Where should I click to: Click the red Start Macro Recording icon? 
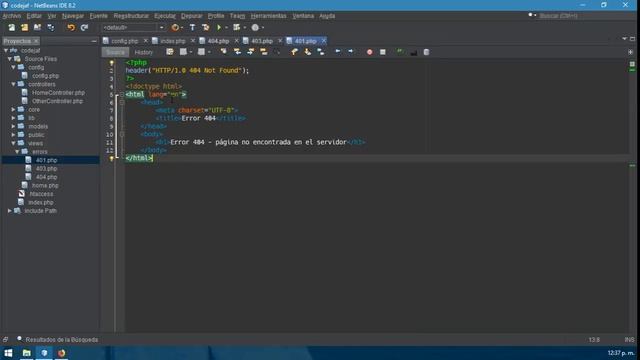[x=369, y=52]
